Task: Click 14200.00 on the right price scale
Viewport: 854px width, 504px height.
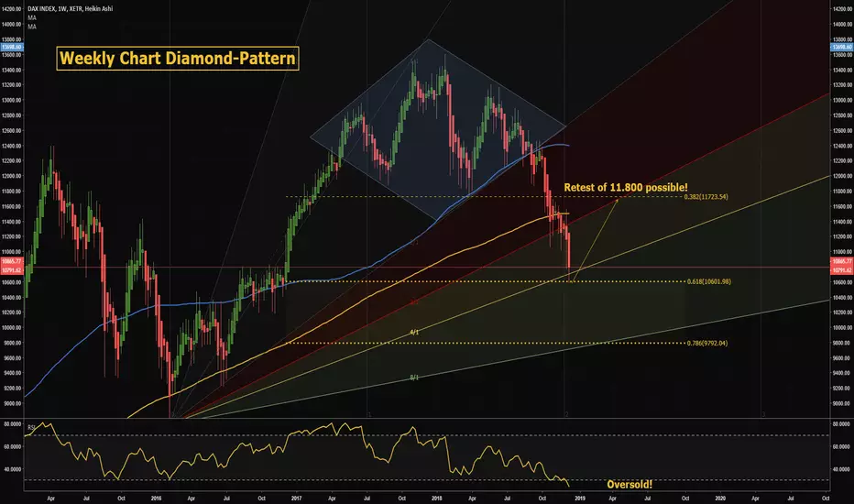Action: coord(841,9)
